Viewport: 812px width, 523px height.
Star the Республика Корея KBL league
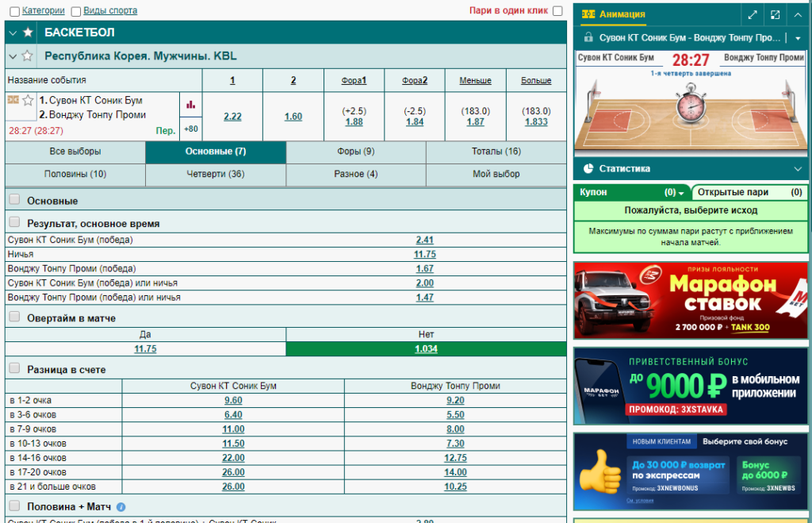[28, 56]
